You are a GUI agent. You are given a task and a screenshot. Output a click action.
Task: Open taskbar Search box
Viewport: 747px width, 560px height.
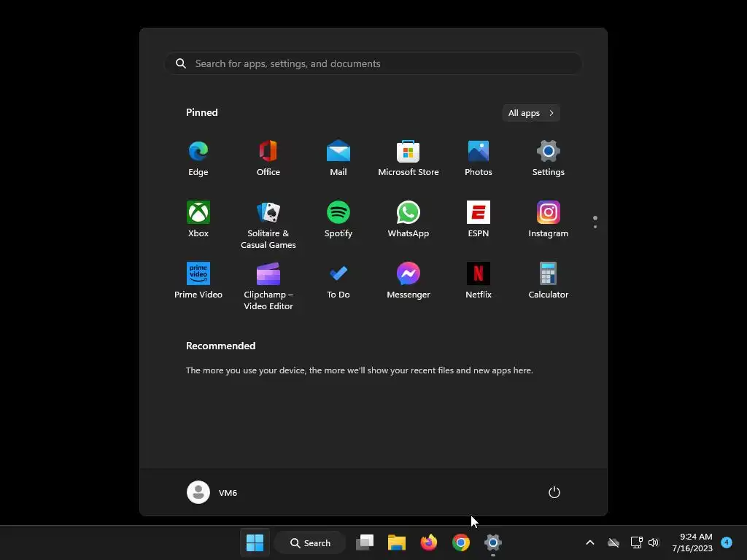(x=310, y=542)
